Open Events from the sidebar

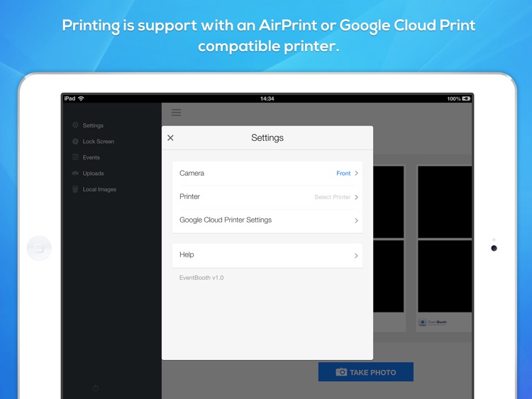coord(92,157)
